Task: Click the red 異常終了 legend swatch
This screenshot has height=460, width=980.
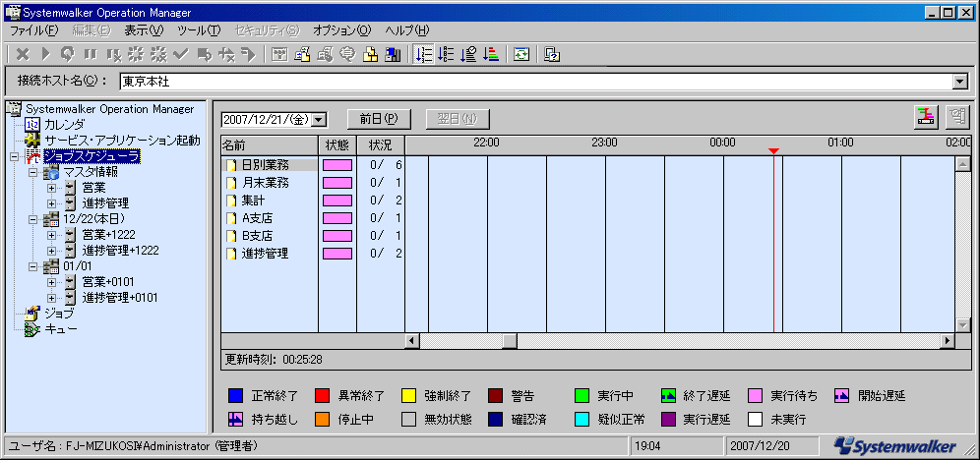Action: tap(322, 395)
